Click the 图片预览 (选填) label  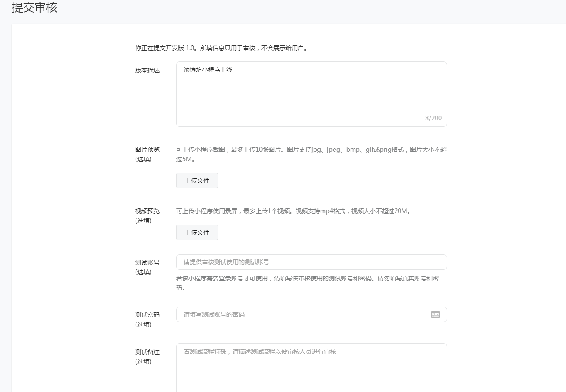coord(147,154)
